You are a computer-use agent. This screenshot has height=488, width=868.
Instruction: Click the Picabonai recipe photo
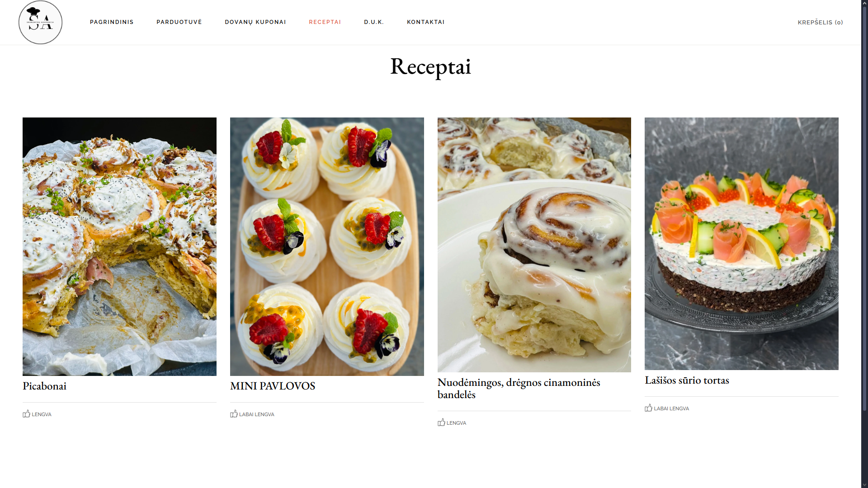(119, 247)
